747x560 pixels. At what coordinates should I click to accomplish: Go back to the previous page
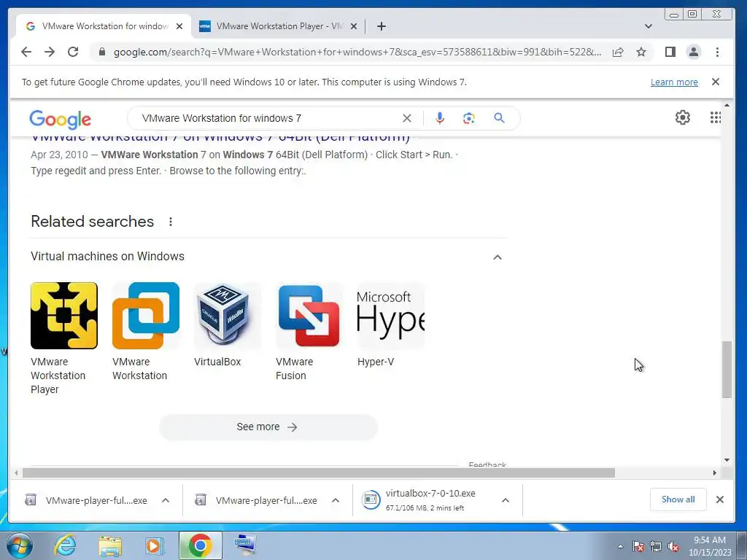tap(26, 52)
